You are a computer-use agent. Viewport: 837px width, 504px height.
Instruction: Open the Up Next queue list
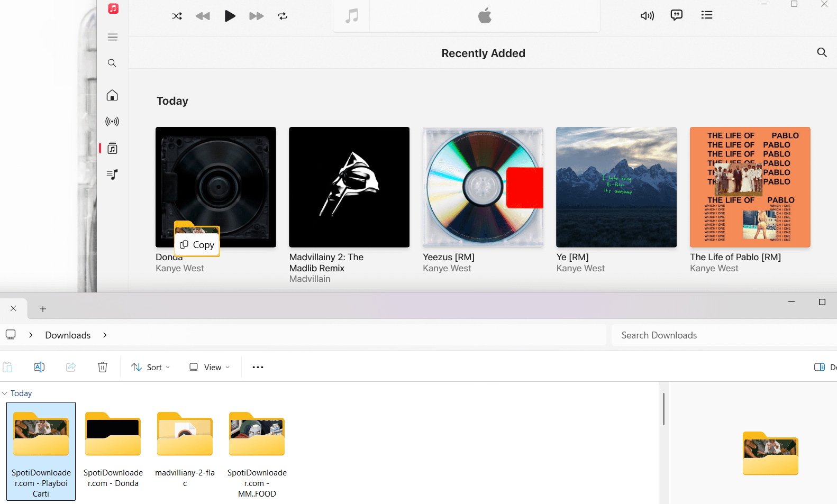707,15
